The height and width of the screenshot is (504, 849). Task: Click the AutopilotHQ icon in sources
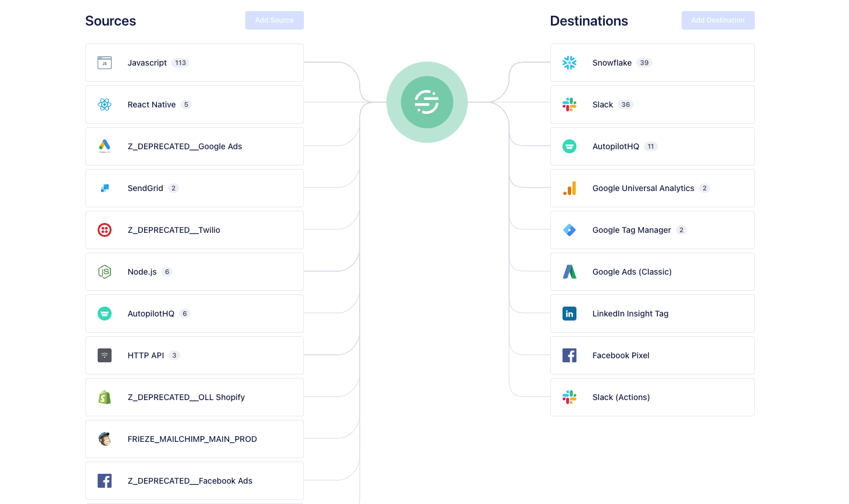click(105, 314)
